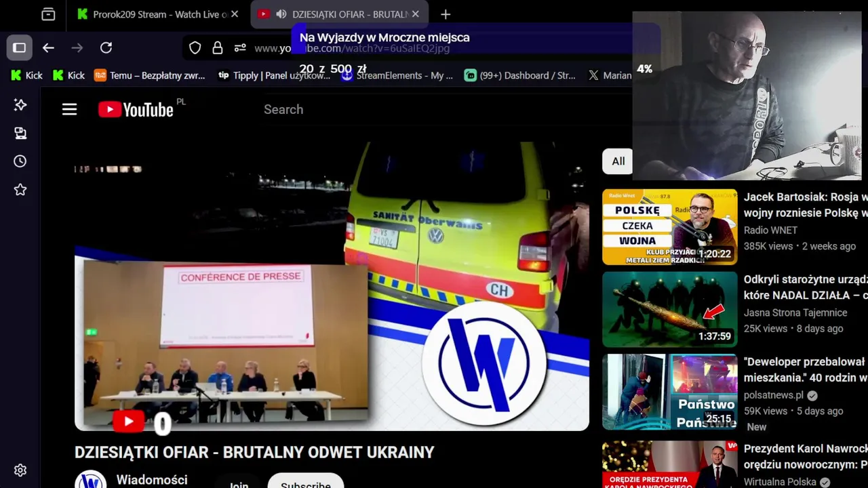Open the X Marian bookmark
This screenshot has height=488, width=868.
point(610,75)
